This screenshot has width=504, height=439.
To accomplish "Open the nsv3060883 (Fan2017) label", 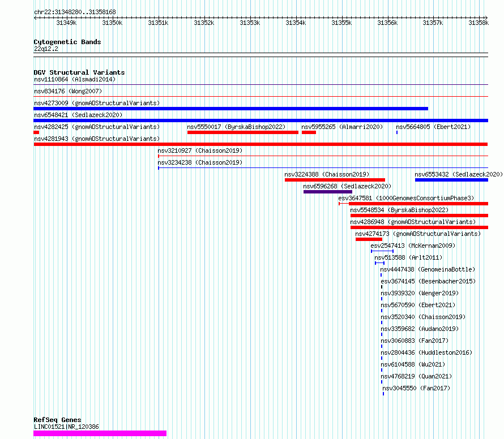I will point(415,341).
